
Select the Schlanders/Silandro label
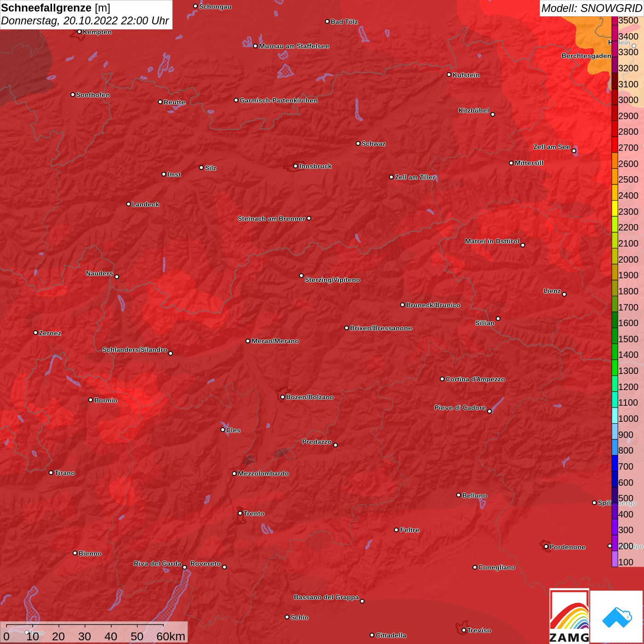(x=135, y=350)
